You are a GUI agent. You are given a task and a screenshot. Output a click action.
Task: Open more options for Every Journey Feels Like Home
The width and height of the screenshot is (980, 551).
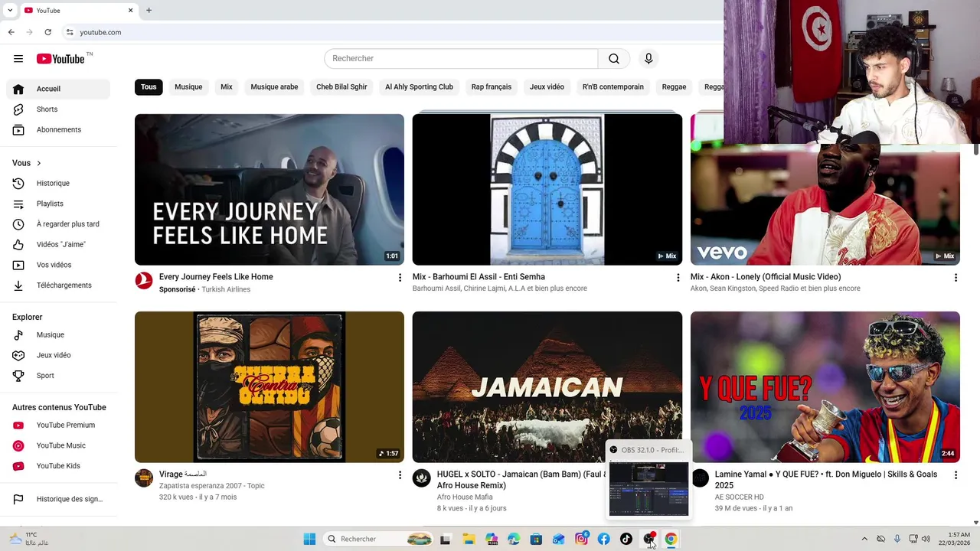(x=400, y=278)
